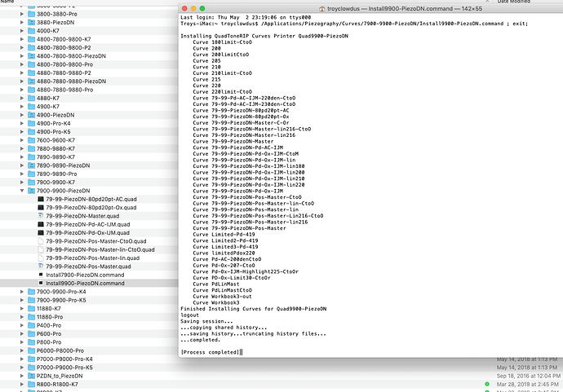
Task: Click the 3880-PiezoDN folder icon
Action: (31, 22)
